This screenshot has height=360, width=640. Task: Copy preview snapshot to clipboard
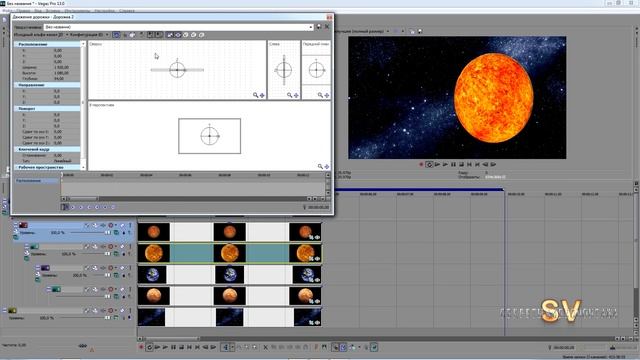pyautogui.click(x=412, y=31)
